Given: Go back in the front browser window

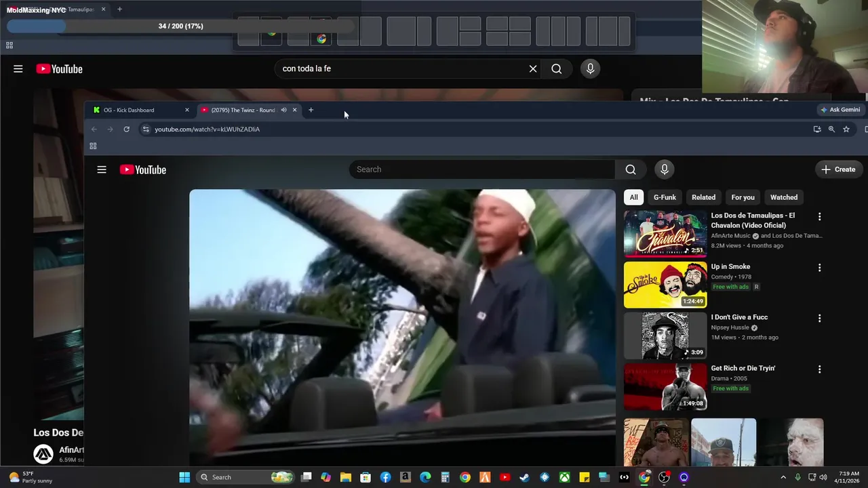Looking at the screenshot, I should click(x=94, y=129).
